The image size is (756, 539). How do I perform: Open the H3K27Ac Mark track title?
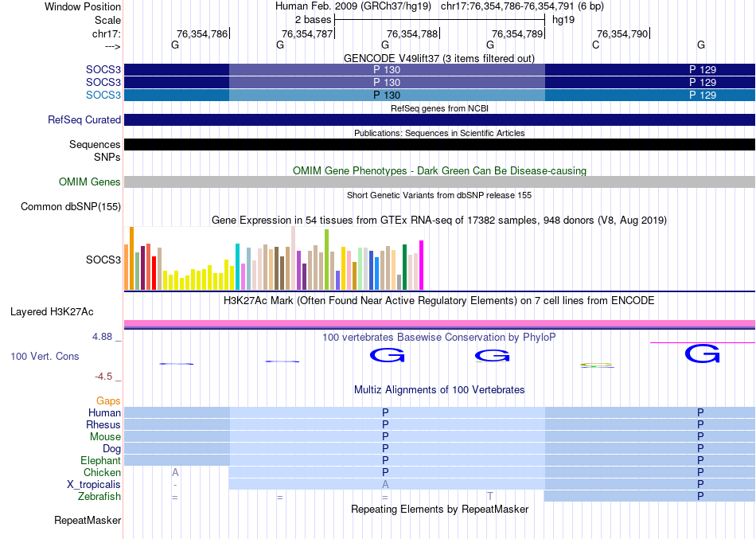439,301
